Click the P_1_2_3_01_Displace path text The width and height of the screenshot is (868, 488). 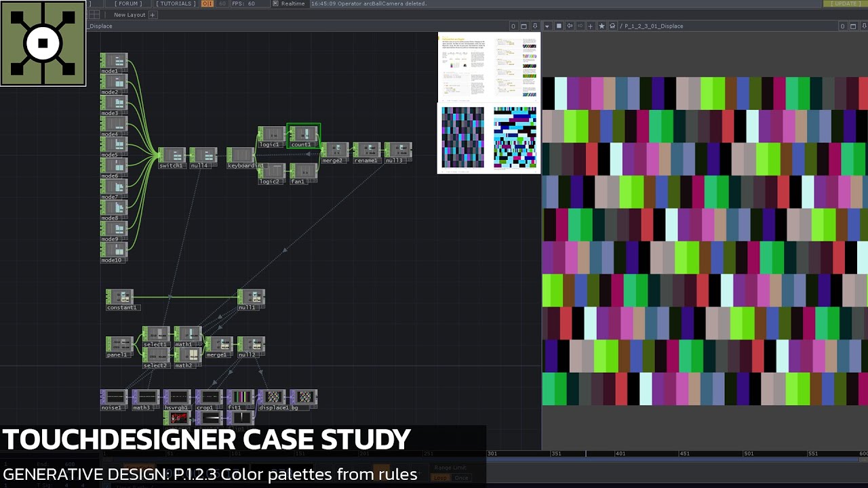pos(654,26)
